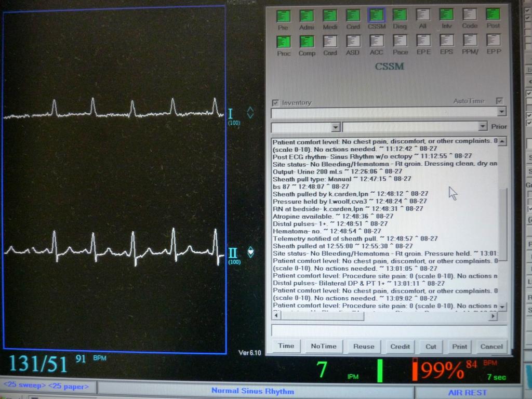Image resolution: width=532 pixels, height=399 pixels.
Task: Open the Intv category icon
Action: tap(446, 15)
